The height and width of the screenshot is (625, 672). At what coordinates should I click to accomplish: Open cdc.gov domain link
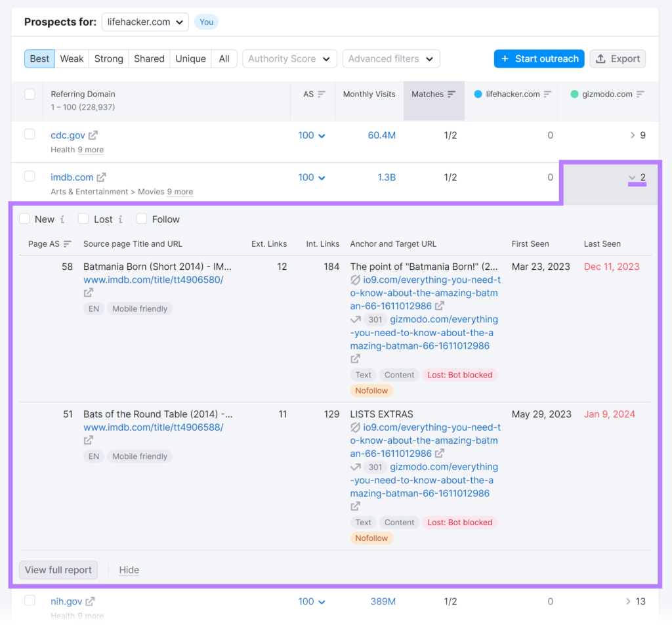click(x=68, y=135)
